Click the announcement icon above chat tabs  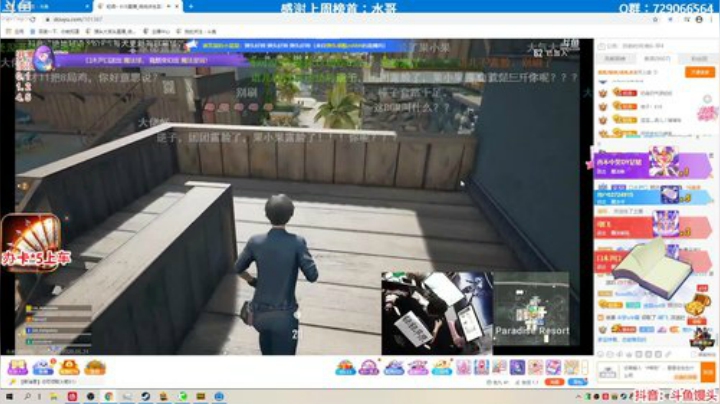602,46
